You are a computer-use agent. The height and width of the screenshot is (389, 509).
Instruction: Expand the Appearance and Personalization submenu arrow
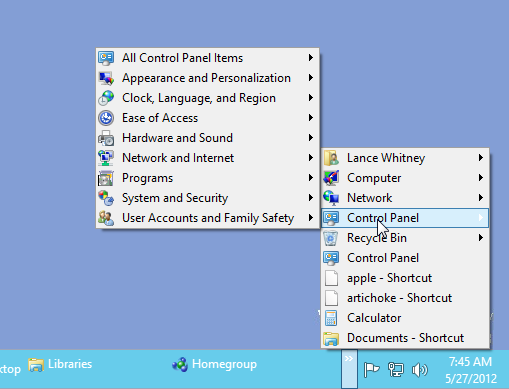pyautogui.click(x=311, y=78)
